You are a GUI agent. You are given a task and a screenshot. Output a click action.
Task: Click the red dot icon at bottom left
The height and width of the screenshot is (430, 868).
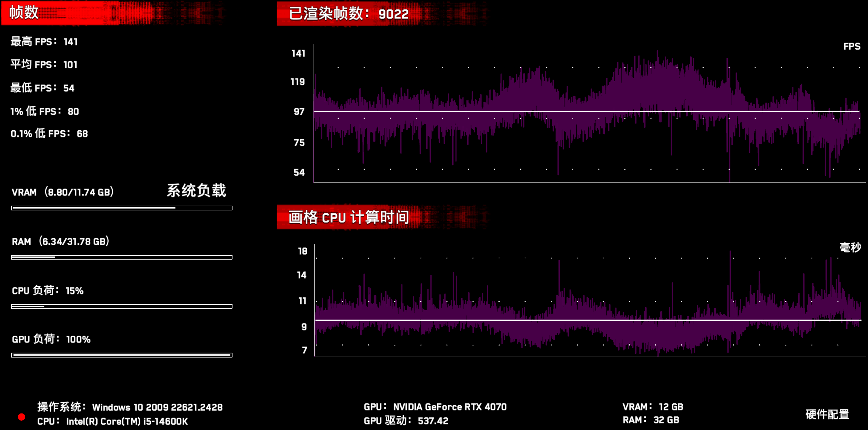coord(21,417)
